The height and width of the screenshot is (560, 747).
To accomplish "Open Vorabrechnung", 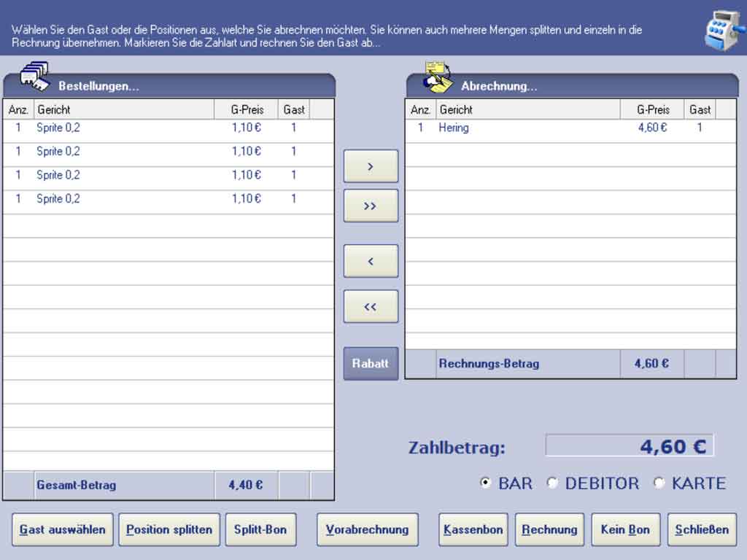I will tap(368, 529).
